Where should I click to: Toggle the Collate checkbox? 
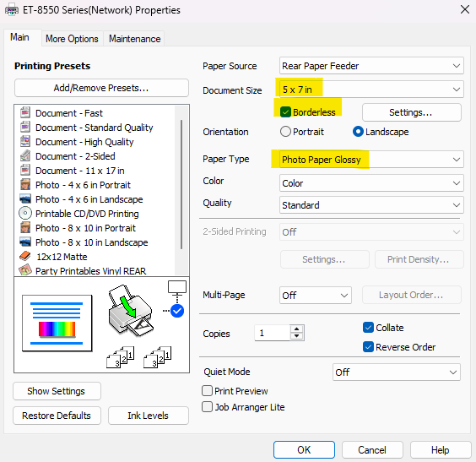click(x=368, y=328)
